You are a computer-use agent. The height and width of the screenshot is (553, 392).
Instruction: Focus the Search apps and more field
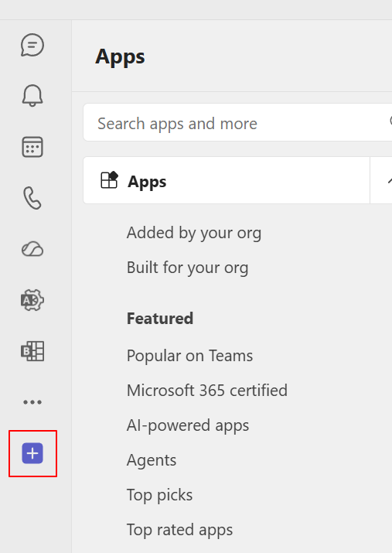point(237,123)
